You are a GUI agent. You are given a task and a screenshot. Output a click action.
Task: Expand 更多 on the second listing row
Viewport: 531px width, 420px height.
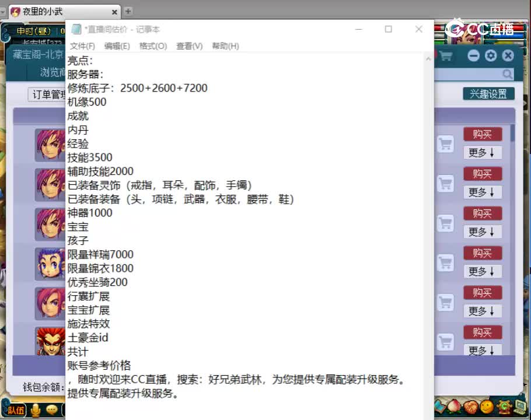[483, 192]
